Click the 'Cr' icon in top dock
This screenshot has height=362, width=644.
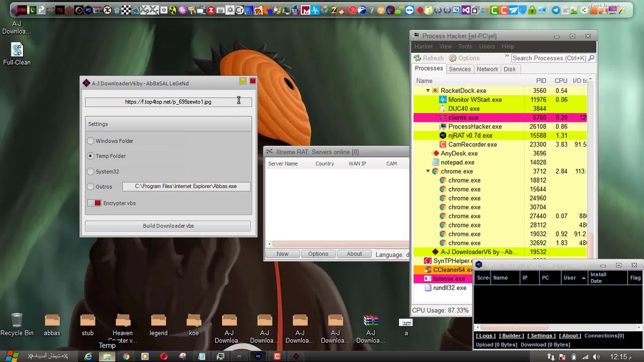(239, 10)
